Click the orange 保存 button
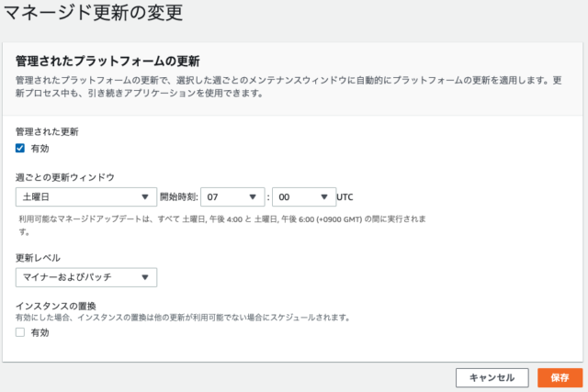 coord(560,377)
